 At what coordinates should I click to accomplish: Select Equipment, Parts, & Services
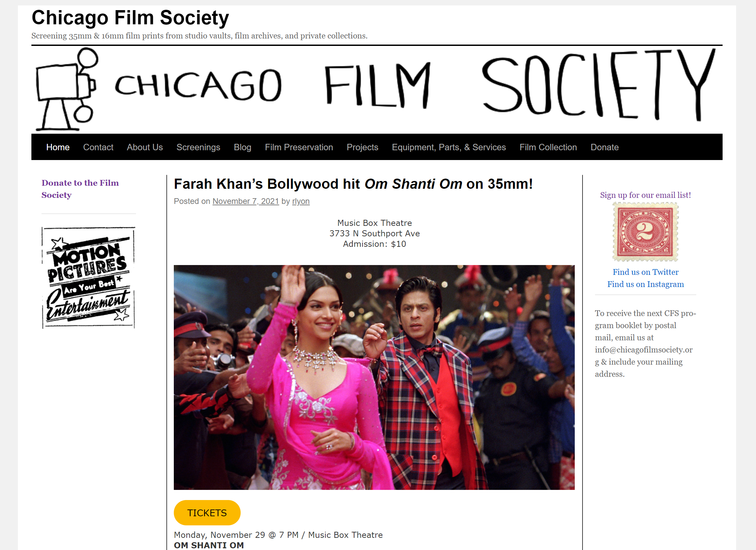[x=449, y=147]
